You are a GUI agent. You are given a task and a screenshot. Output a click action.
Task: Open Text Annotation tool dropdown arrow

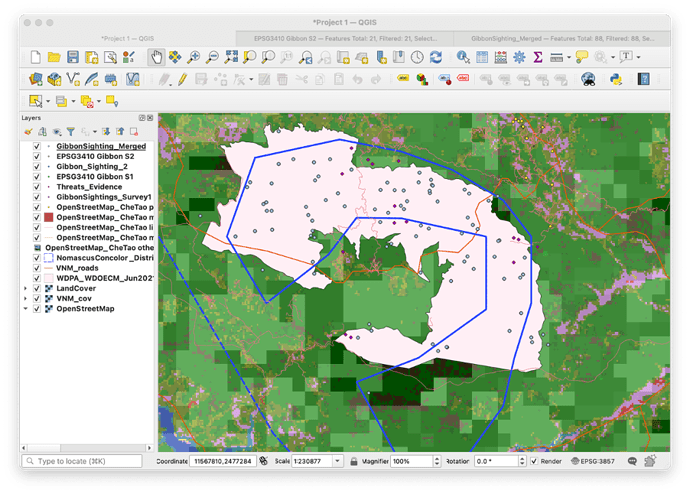click(x=638, y=57)
